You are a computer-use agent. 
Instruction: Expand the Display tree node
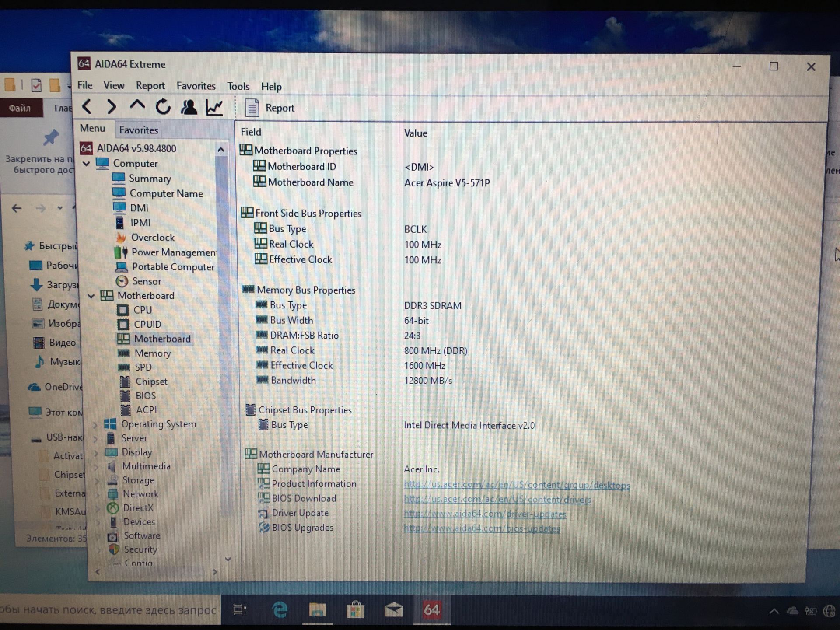point(96,452)
